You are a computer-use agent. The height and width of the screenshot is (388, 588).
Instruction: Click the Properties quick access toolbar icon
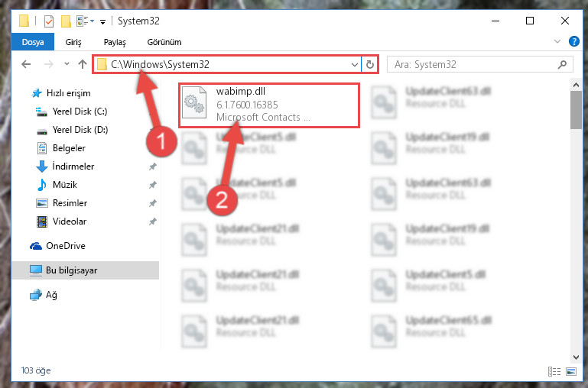(49, 21)
